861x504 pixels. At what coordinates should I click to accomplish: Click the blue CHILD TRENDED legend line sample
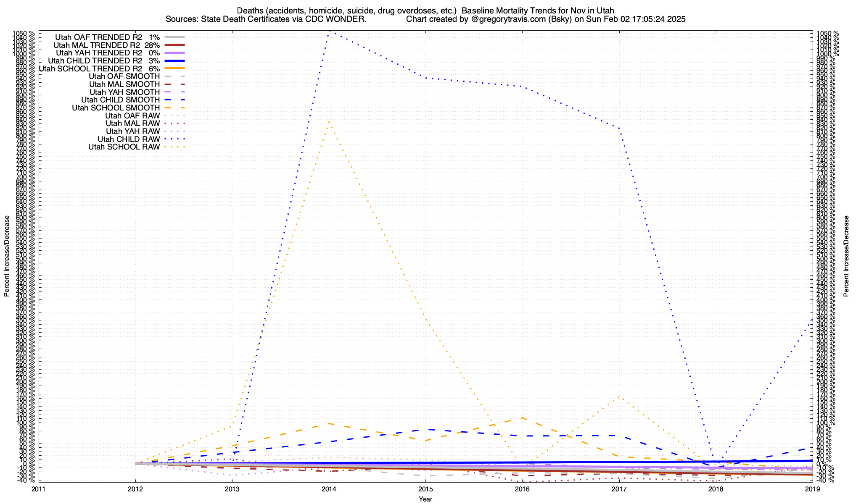point(175,61)
